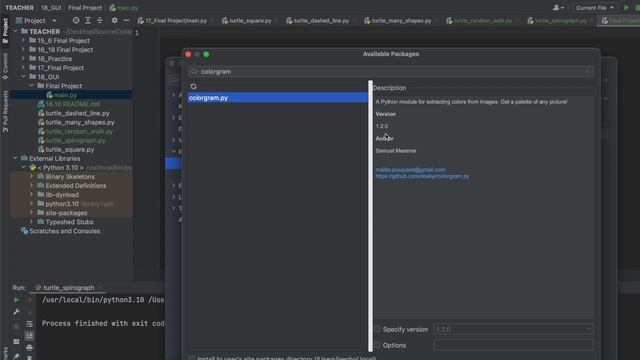Select main.py in the project tree

pyautogui.click(x=65, y=95)
